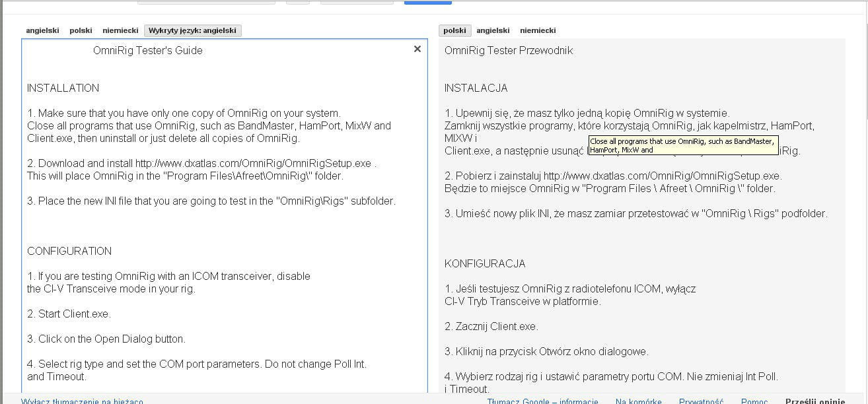Click the '3. Click on the Open Dialog button.' line
Image resolution: width=868 pixels, height=404 pixels.
coord(106,339)
